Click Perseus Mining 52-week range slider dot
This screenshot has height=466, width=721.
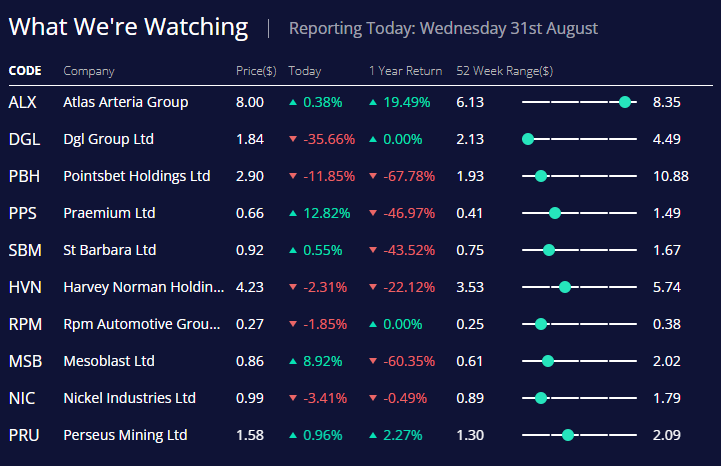(x=568, y=435)
